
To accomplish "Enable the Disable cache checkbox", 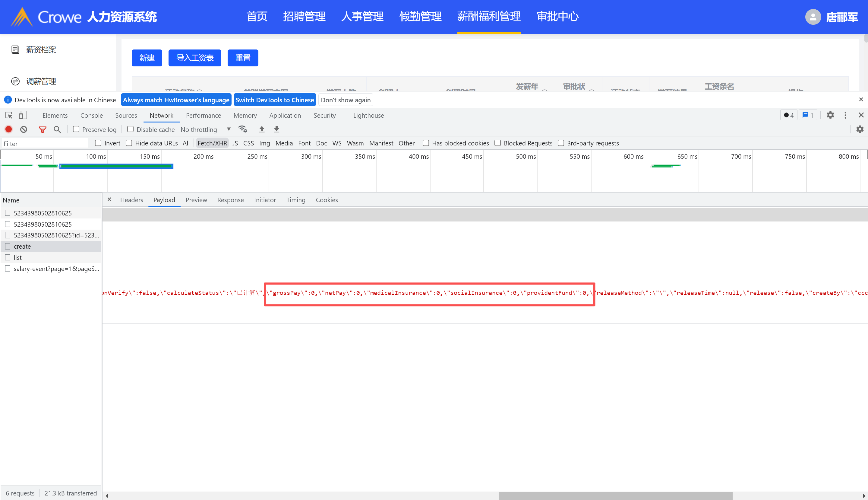I will click(130, 129).
